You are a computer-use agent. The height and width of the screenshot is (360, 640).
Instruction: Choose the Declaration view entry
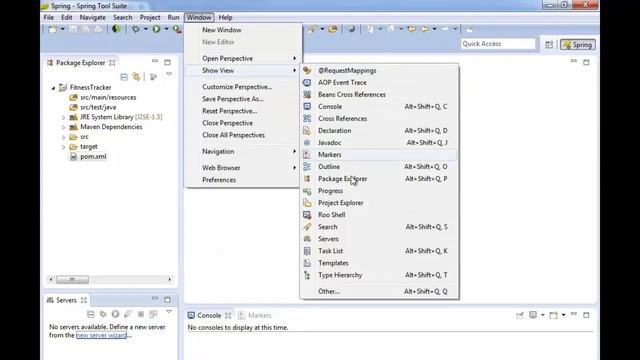(379, 131)
